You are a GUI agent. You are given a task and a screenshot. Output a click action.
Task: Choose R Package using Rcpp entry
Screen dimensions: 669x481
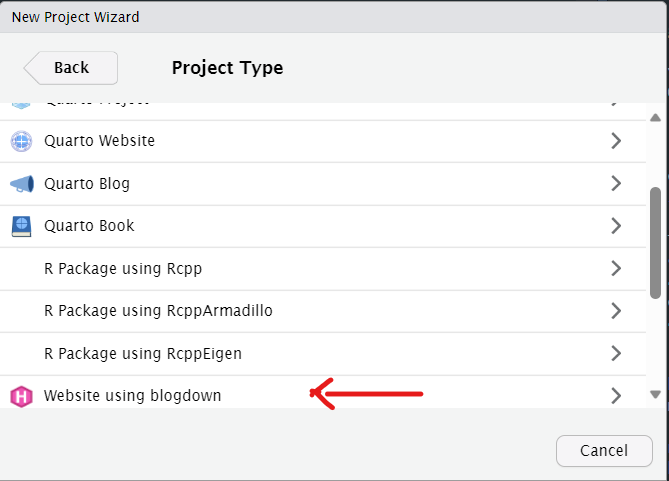[323, 269]
